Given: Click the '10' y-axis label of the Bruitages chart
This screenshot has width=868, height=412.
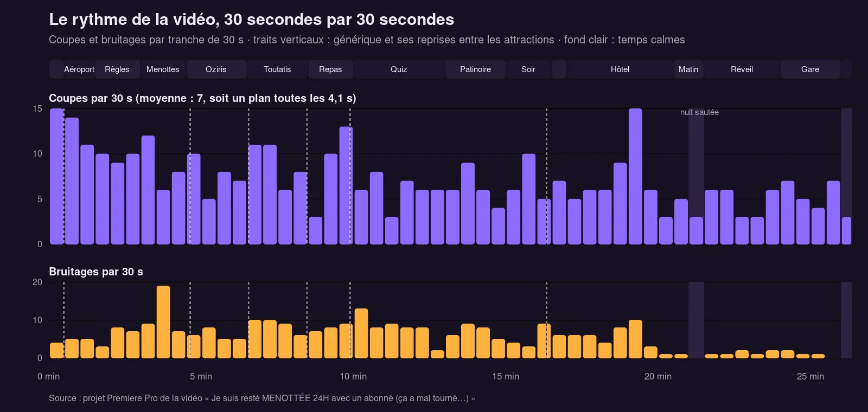Looking at the screenshot, I should point(37,320).
